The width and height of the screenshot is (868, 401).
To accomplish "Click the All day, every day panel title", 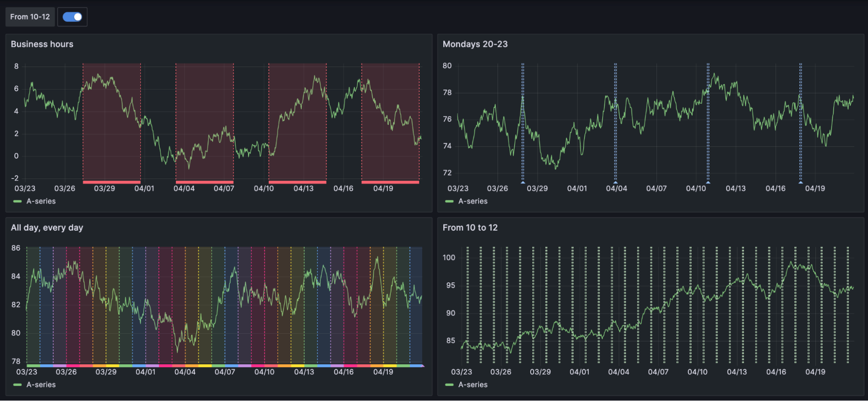I will click(47, 227).
